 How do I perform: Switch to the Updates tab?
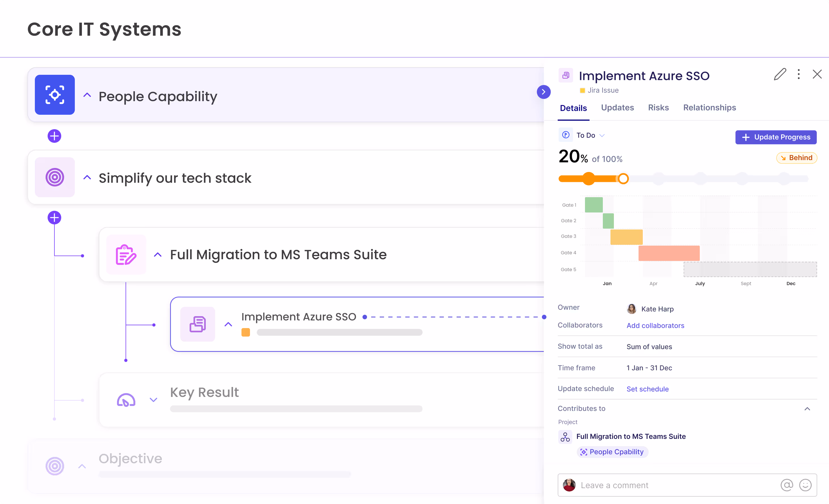[617, 108]
